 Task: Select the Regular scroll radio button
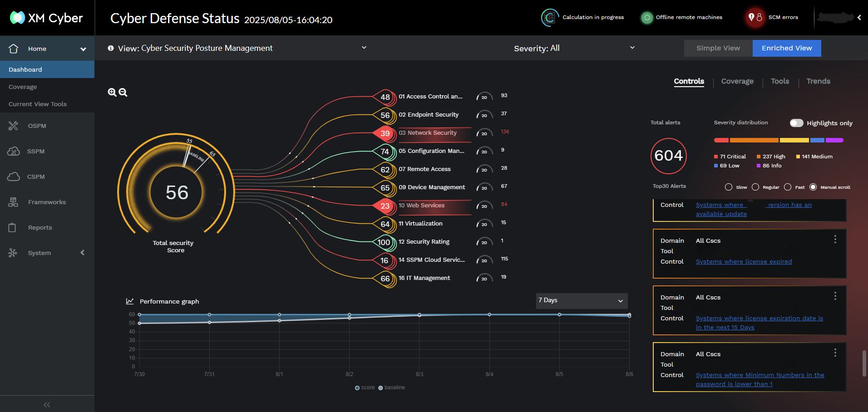click(x=755, y=187)
